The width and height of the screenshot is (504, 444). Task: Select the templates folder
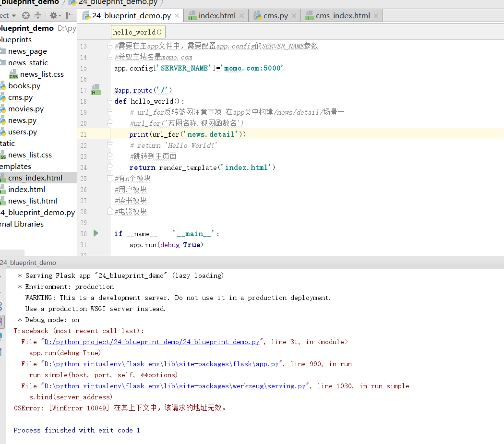15,167
